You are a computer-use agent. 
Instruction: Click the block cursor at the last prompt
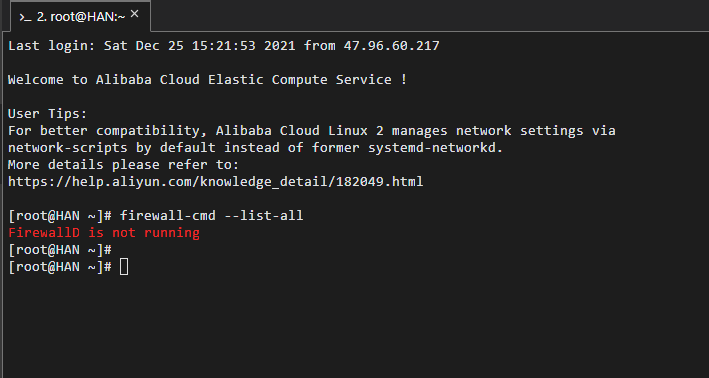pos(124,267)
